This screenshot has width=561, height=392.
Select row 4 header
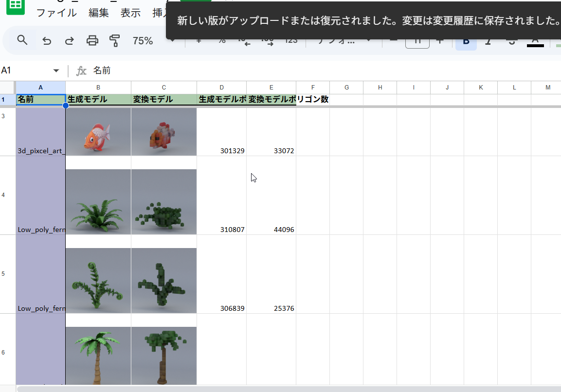7,196
